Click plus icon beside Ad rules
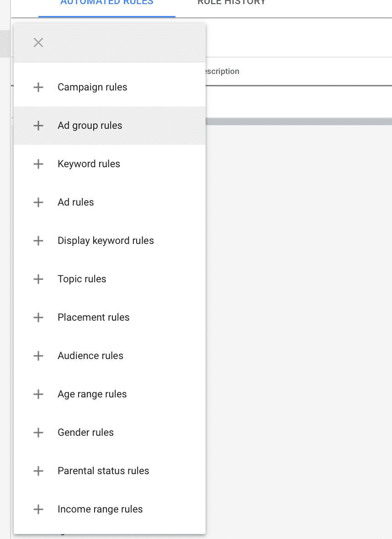Screen dimensions: 392x539 pos(38,202)
